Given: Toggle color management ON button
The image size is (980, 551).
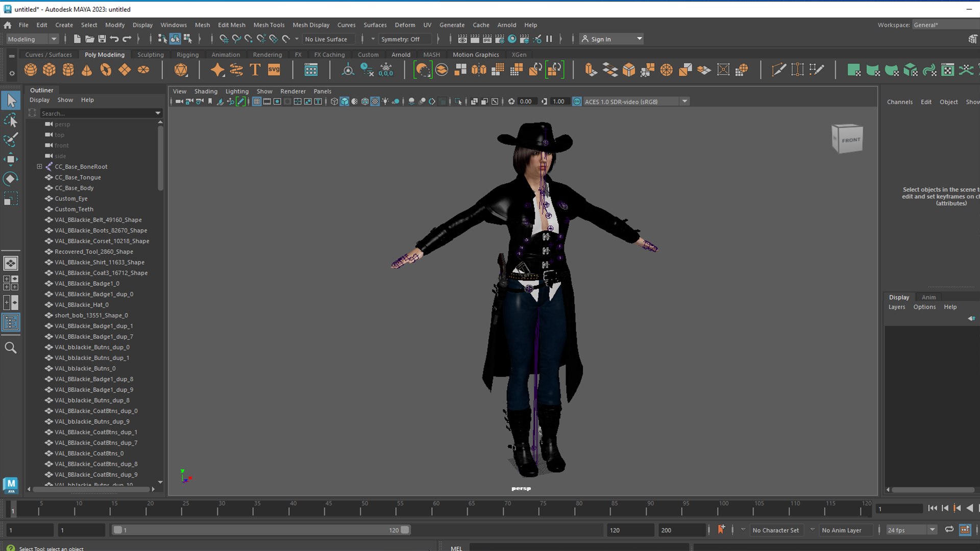Looking at the screenshot, I should pos(577,102).
